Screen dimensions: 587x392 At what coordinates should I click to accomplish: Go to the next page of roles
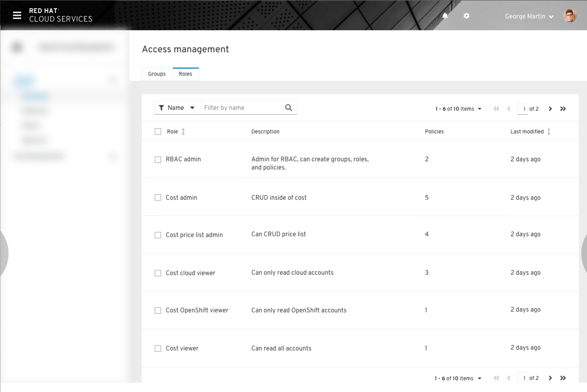(x=550, y=109)
